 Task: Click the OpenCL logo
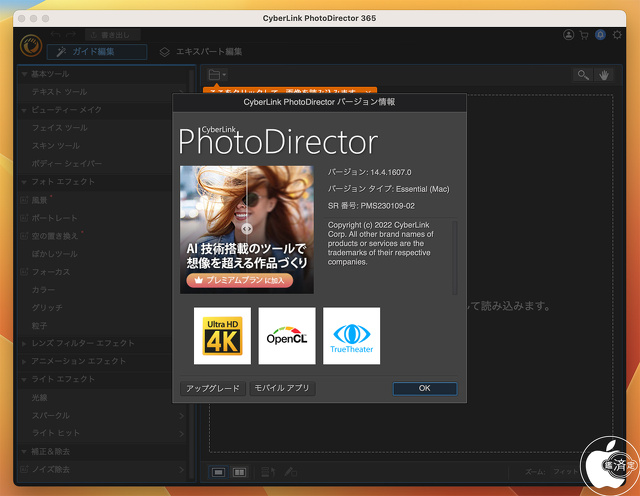287,336
